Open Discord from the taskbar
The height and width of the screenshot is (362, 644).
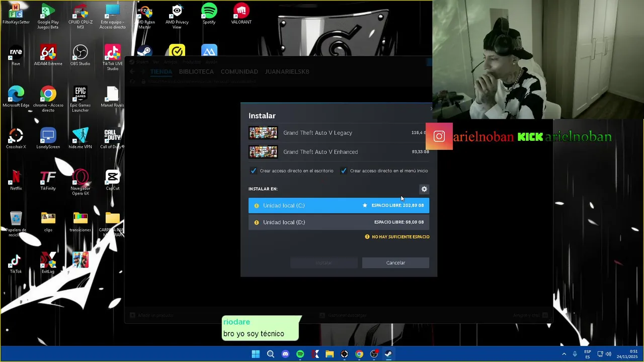[x=285, y=354]
